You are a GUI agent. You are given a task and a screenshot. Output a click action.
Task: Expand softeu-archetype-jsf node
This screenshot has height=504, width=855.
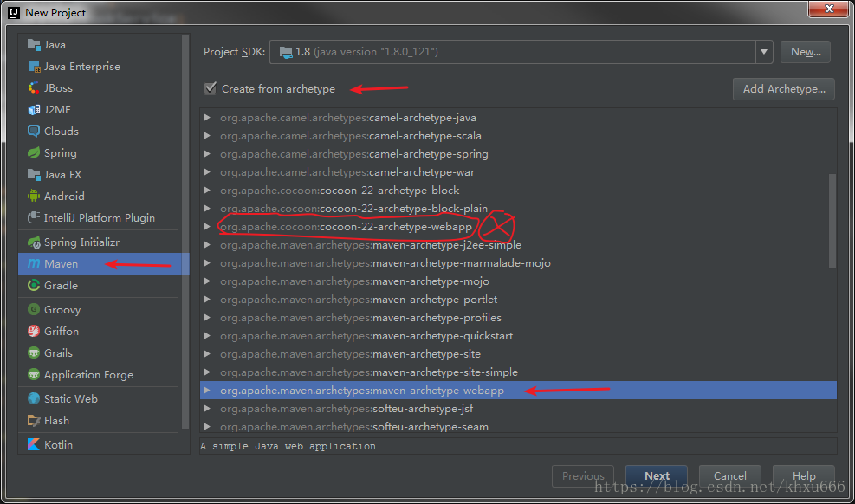point(207,408)
